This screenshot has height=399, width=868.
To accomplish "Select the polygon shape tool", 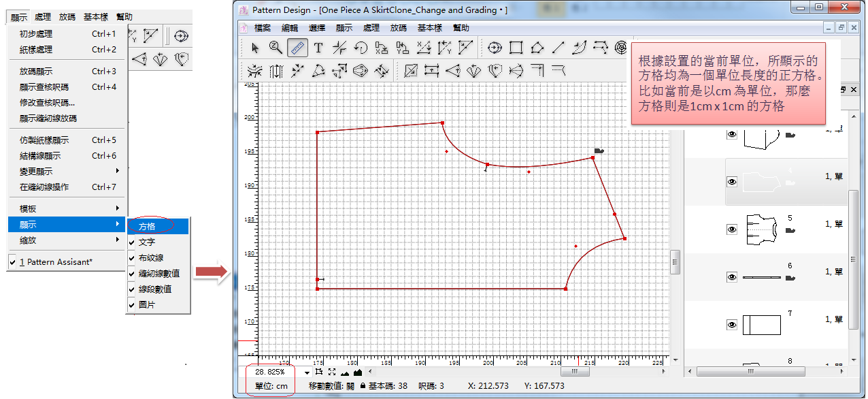I will tap(537, 48).
